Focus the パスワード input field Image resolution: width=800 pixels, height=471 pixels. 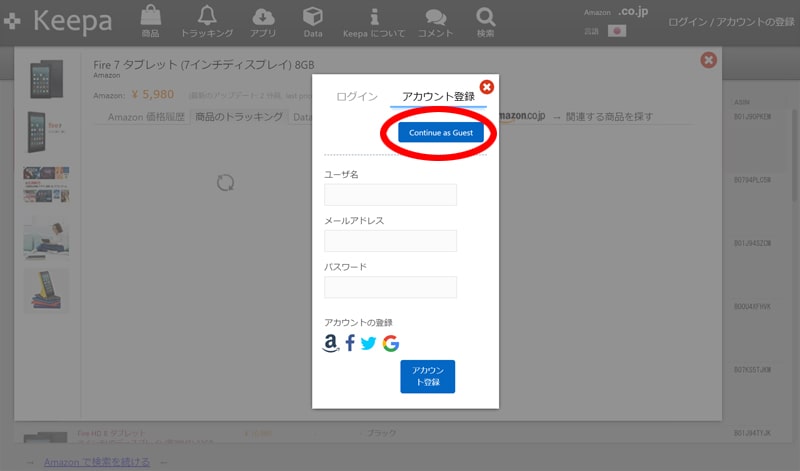coord(390,287)
